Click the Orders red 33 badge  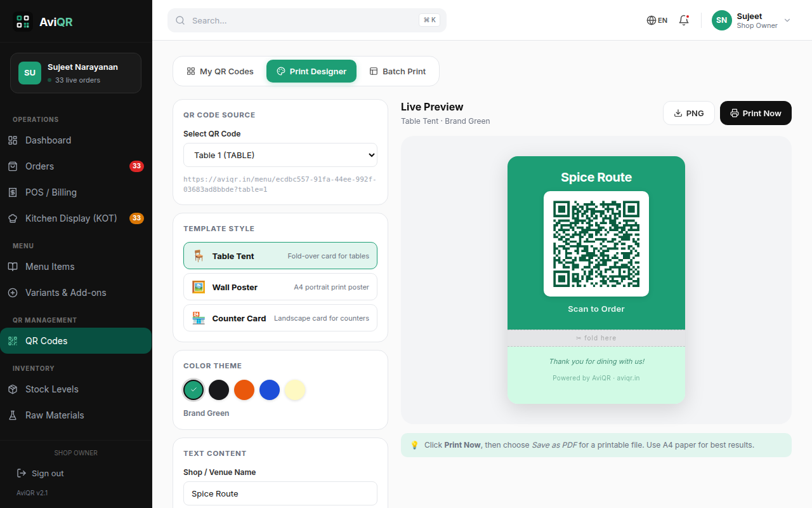point(136,166)
